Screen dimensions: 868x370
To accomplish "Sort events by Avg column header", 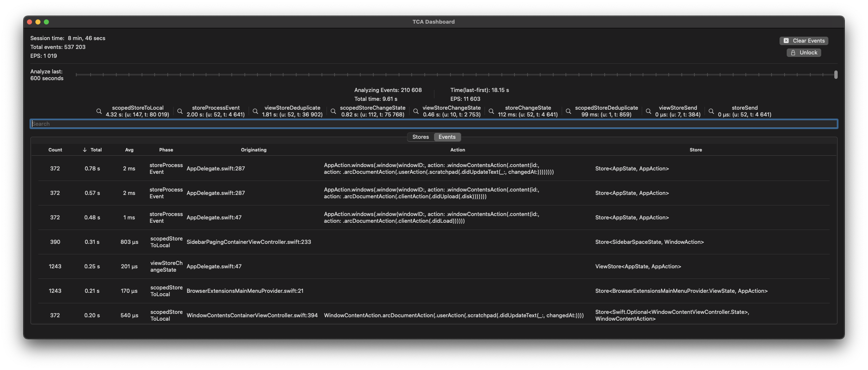I will tap(129, 150).
